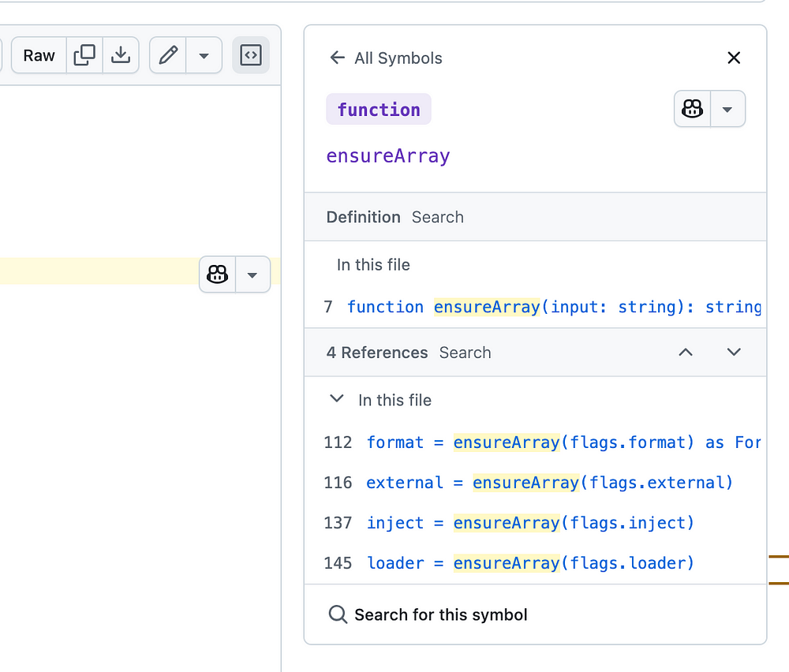Go to previous reference with up chevron
This screenshot has height=672, width=789.
tap(686, 352)
